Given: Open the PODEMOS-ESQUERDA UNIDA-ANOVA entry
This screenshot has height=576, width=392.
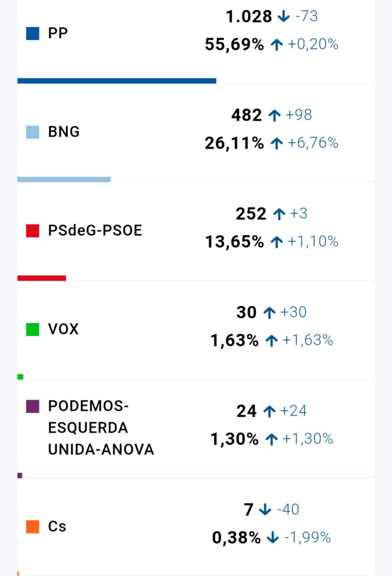Looking at the screenshot, I should tap(101, 428).
